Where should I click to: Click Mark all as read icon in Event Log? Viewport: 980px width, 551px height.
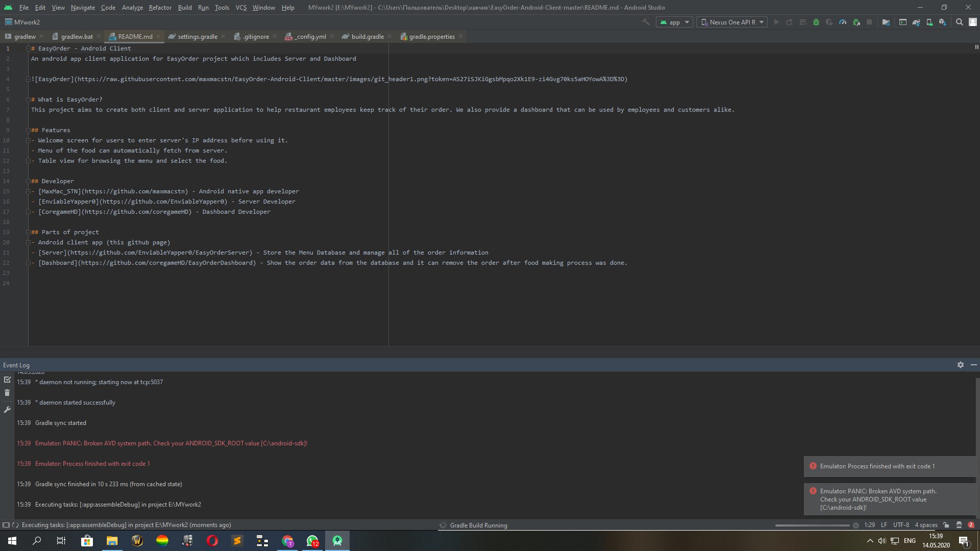(7, 380)
